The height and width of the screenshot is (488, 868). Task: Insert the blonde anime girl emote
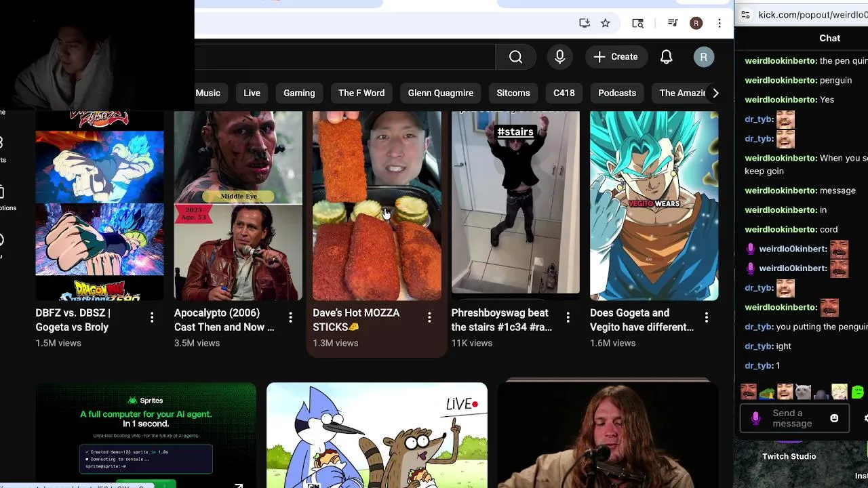pyautogui.click(x=840, y=392)
